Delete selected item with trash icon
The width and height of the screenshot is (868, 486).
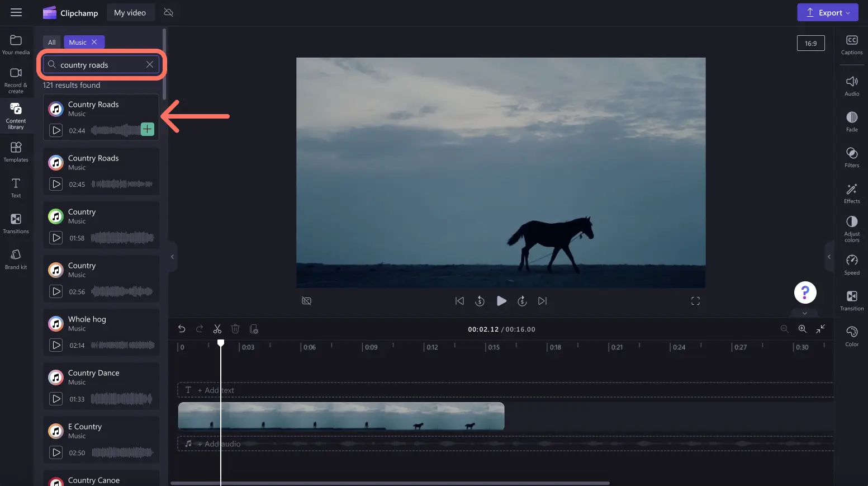pyautogui.click(x=235, y=329)
